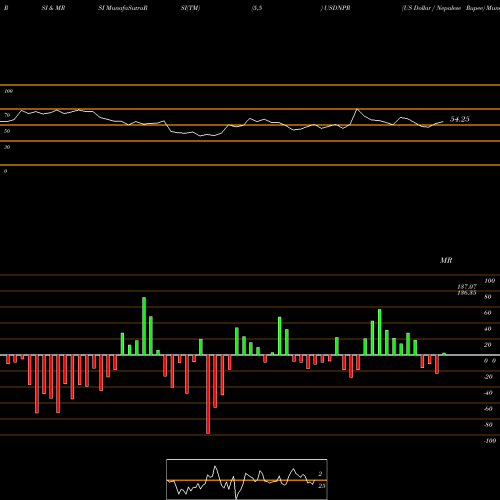Click the USDNPR symbol text in header

(337, 8)
